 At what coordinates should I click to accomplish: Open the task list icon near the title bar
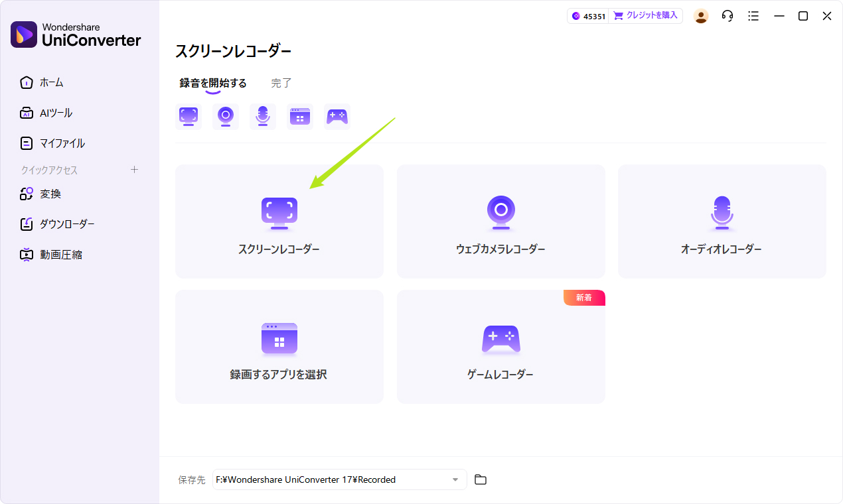coord(753,15)
